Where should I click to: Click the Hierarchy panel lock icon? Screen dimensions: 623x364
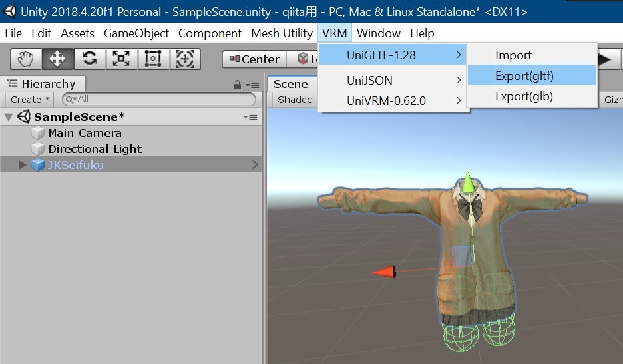[x=237, y=85]
